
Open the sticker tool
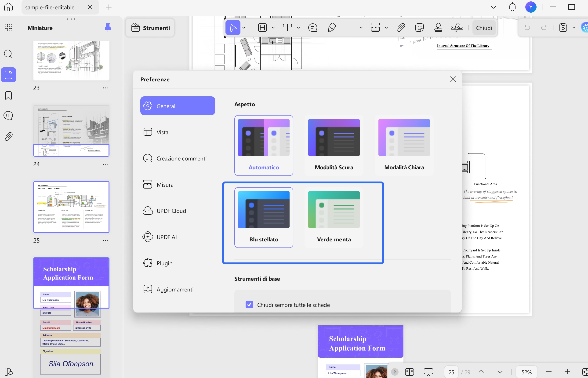tap(420, 28)
